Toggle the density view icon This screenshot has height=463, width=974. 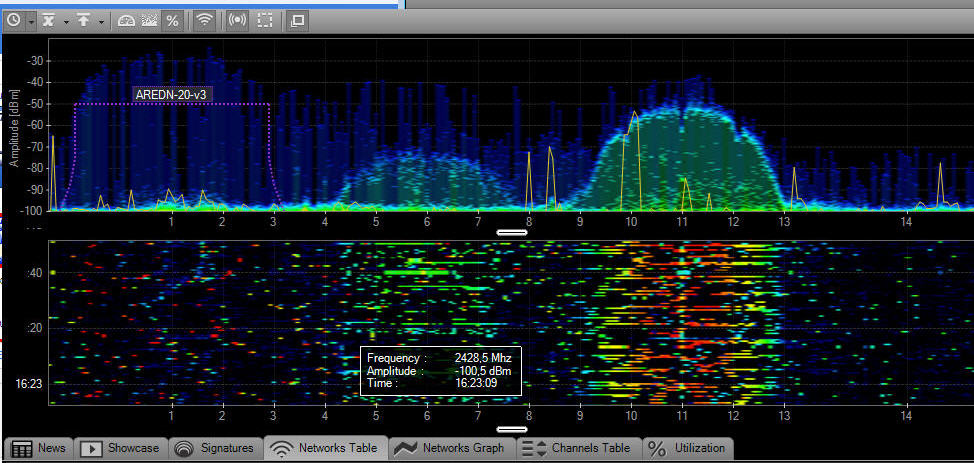point(148,21)
